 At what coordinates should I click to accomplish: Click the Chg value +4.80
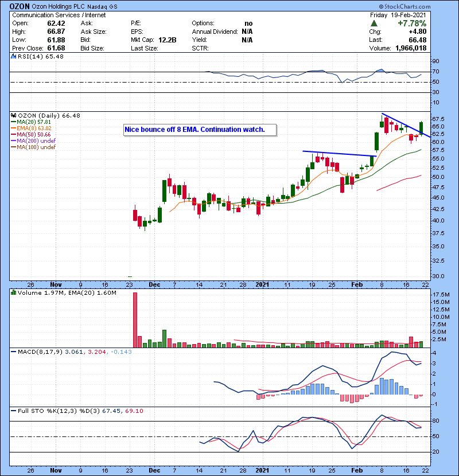click(417, 32)
